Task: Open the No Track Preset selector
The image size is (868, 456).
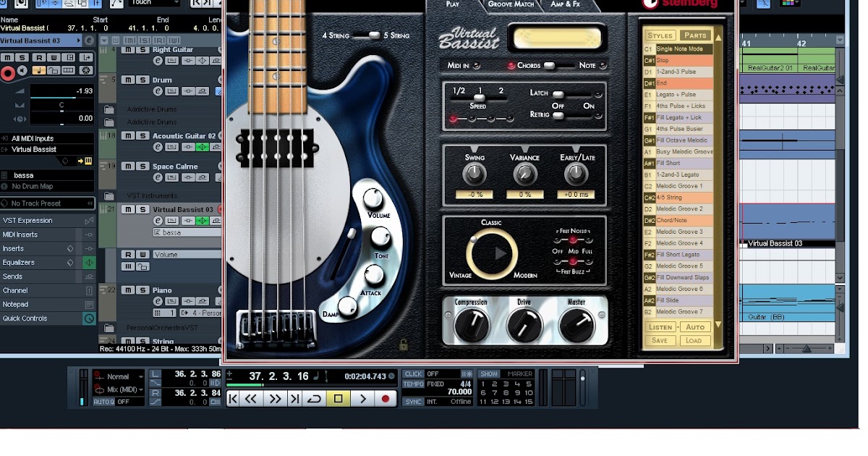Action: [x=48, y=203]
